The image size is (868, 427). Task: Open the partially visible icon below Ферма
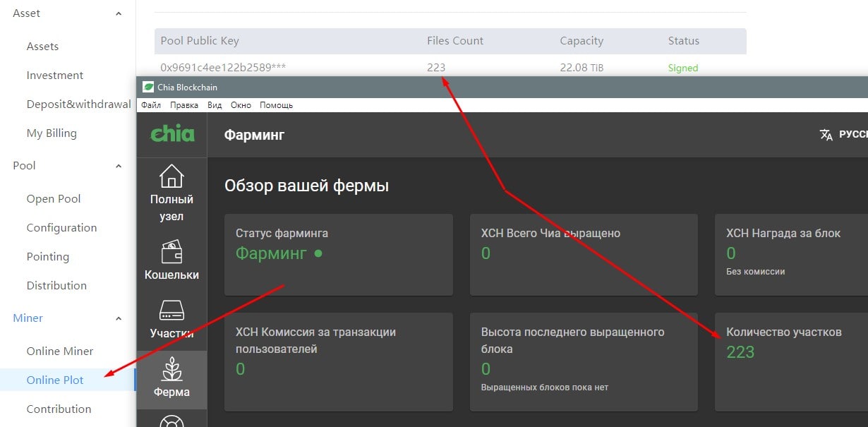pyautogui.click(x=171, y=421)
